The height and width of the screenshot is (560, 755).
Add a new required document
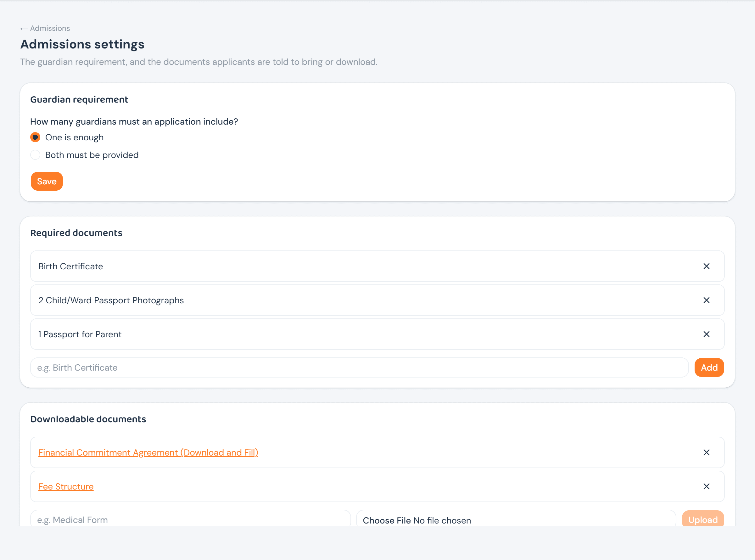pyautogui.click(x=709, y=367)
